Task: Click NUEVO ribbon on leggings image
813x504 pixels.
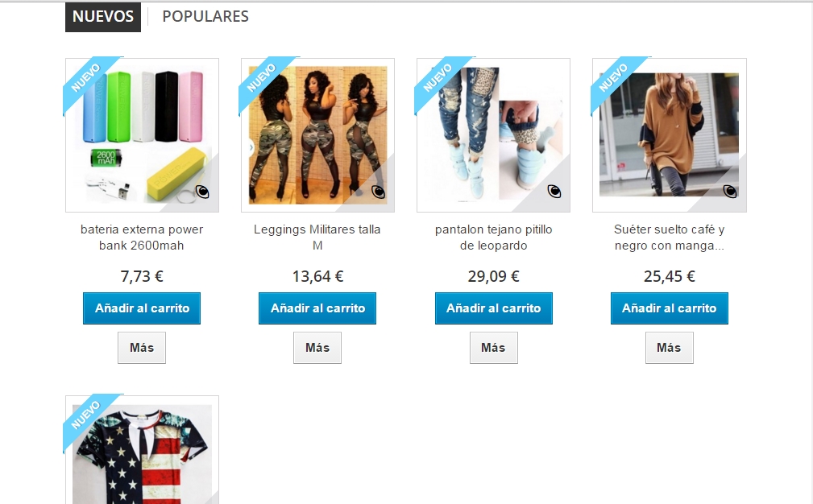Action: coord(262,78)
